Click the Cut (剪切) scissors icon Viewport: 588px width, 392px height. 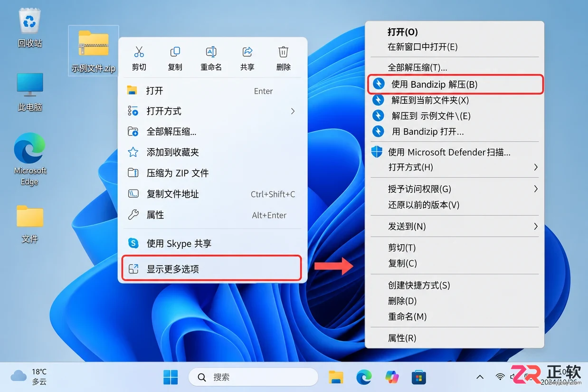139,52
